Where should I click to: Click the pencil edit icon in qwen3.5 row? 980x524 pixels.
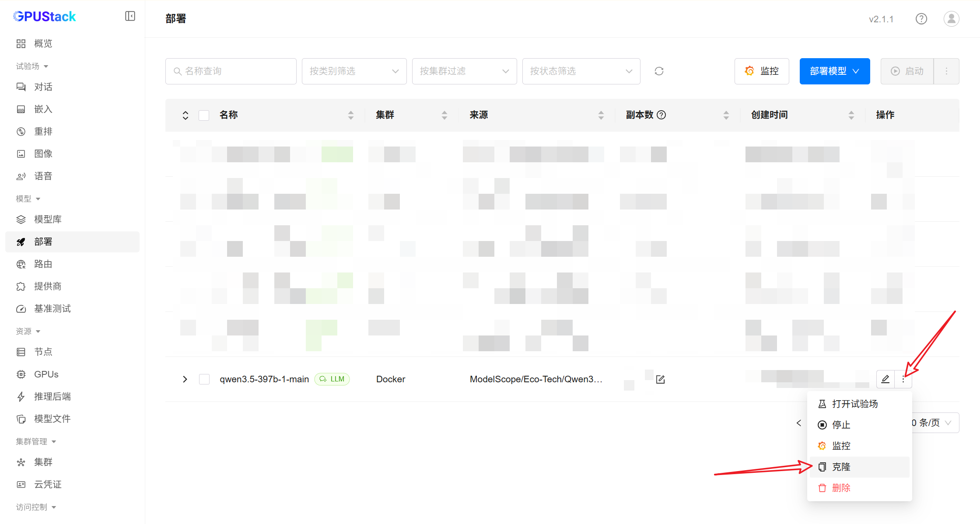coord(885,379)
